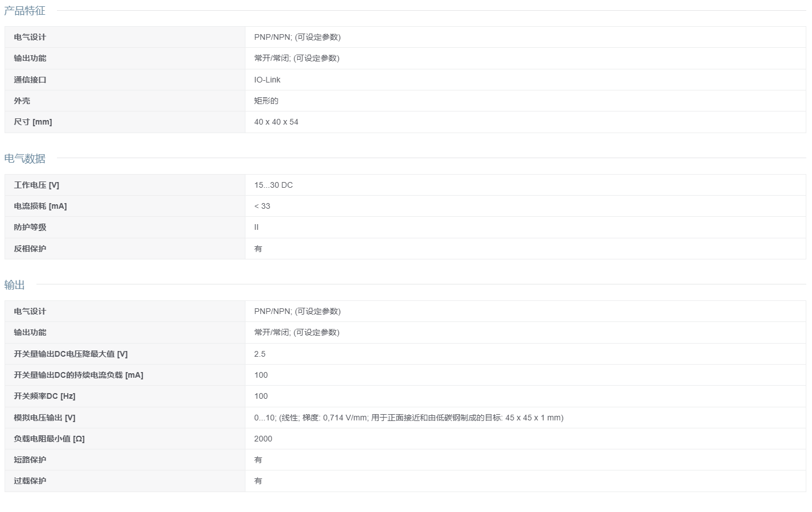Select the 短路保护 label
Viewport: 812px width, 512px height.
(30, 460)
